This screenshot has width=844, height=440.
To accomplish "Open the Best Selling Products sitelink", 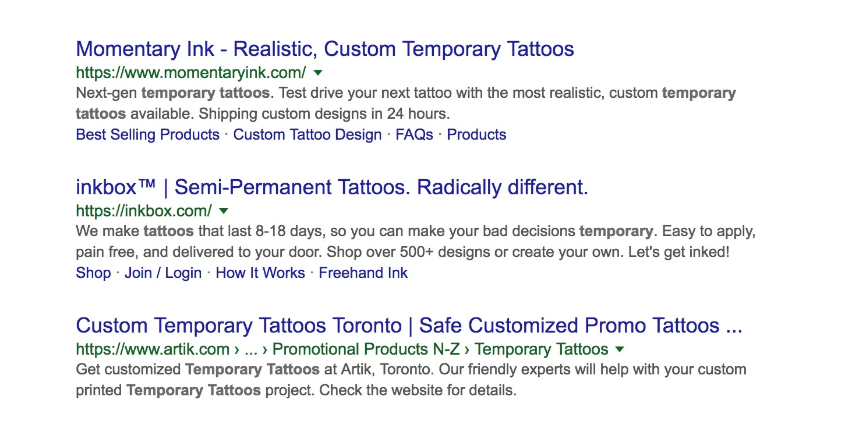I will click(147, 135).
